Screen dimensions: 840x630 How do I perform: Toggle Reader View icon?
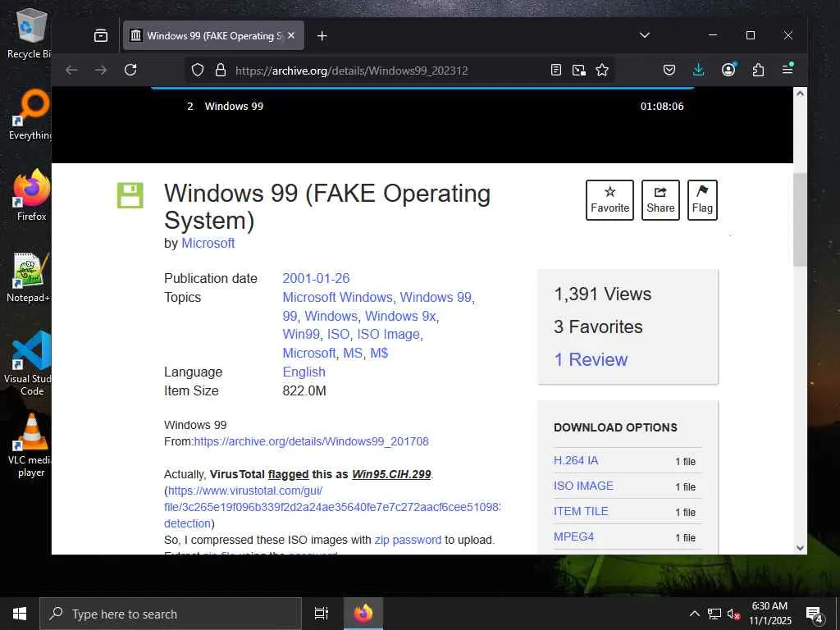click(556, 71)
